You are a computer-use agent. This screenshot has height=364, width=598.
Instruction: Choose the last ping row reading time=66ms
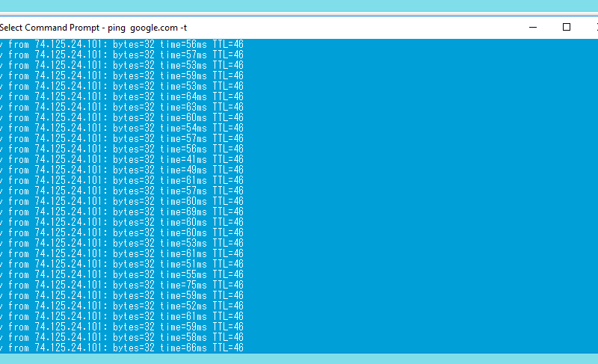coord(122,348)
